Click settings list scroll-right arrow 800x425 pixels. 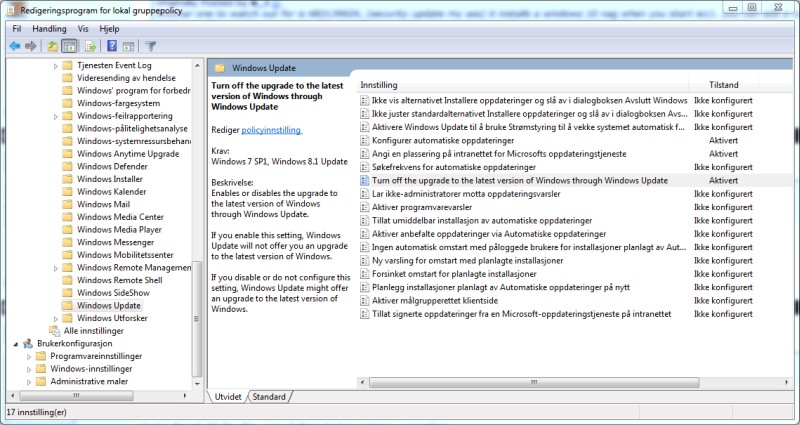coord(786,382)
